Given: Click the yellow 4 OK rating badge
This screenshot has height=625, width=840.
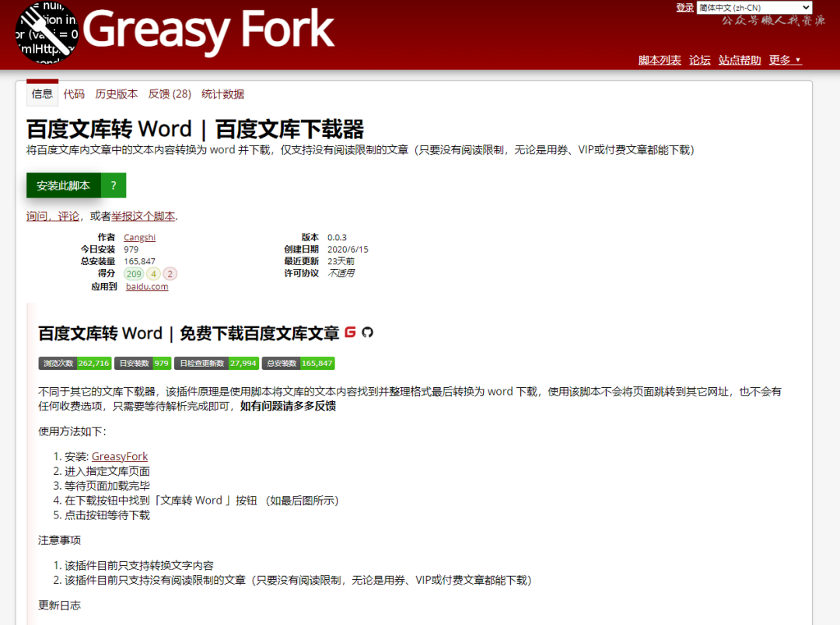Looking at the screenshot, I should (x=153, y=274).
